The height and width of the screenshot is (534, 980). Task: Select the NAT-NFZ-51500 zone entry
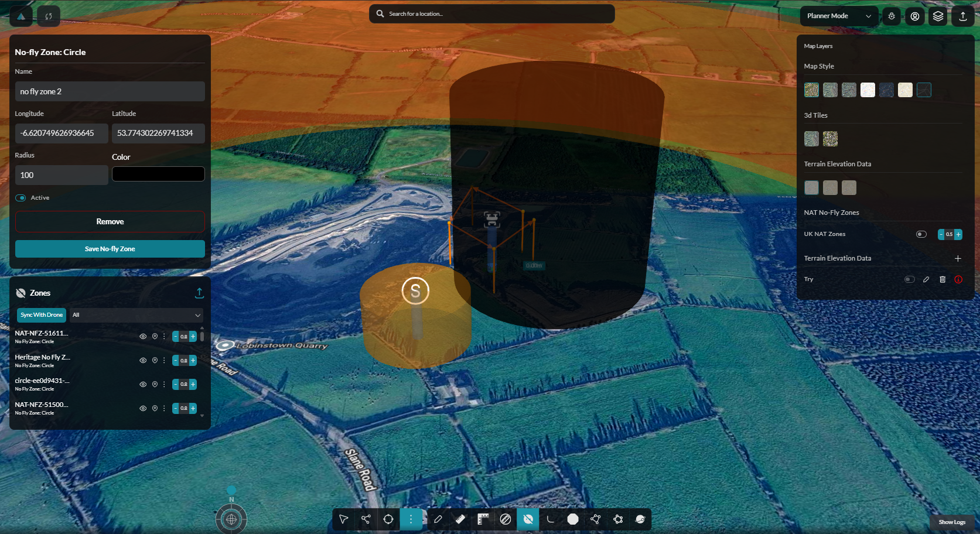pos(42,408)
